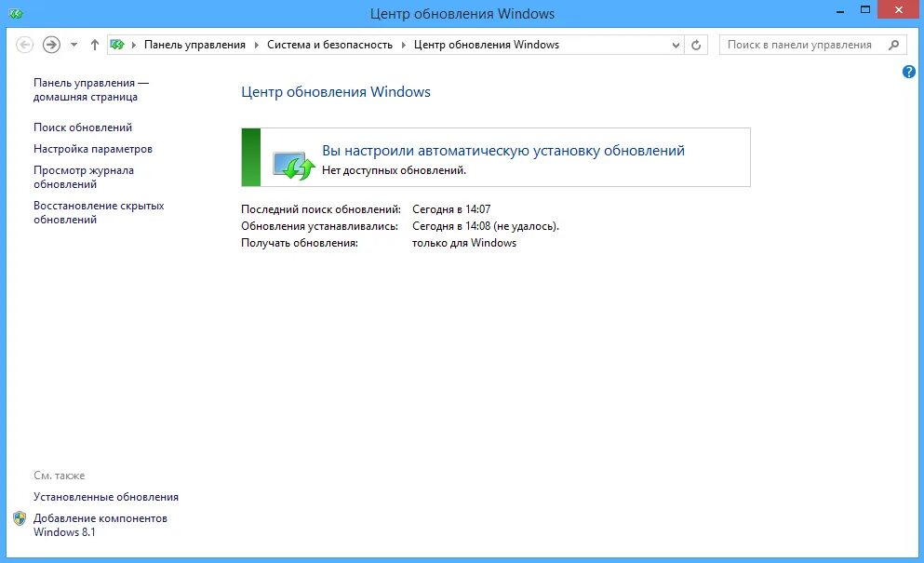Viewport: 924px width, 563px height.
Task: Go up one level with up arrow
Action: click(94, 45)
